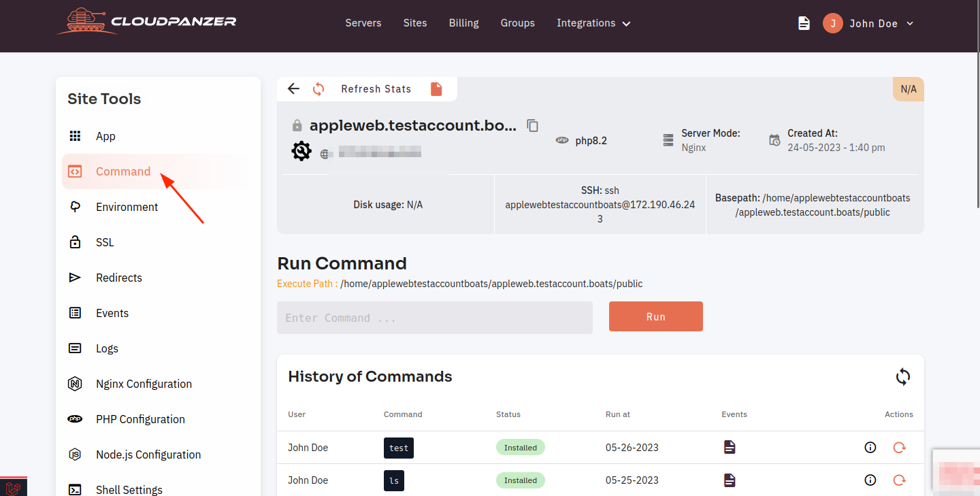
Task: Click the SSL padlock icon in sidebar
Action: [76, 242]
